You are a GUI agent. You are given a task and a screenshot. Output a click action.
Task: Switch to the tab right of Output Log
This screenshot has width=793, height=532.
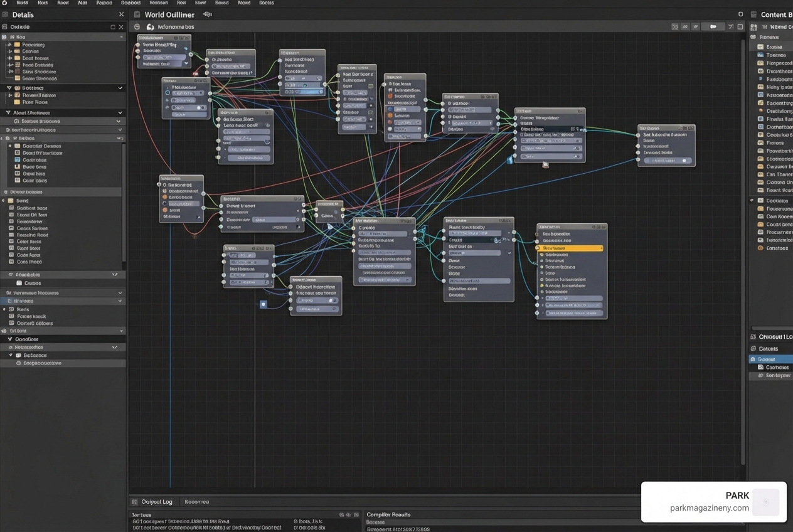(197, 502)
